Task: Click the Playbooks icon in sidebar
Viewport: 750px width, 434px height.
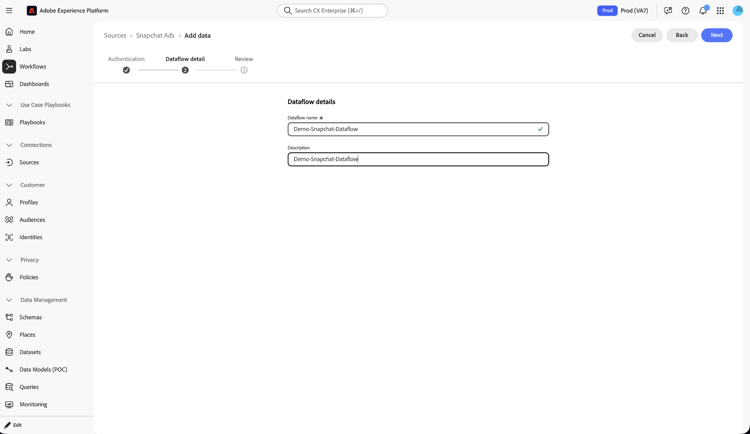Action: [x=9, y=122]
